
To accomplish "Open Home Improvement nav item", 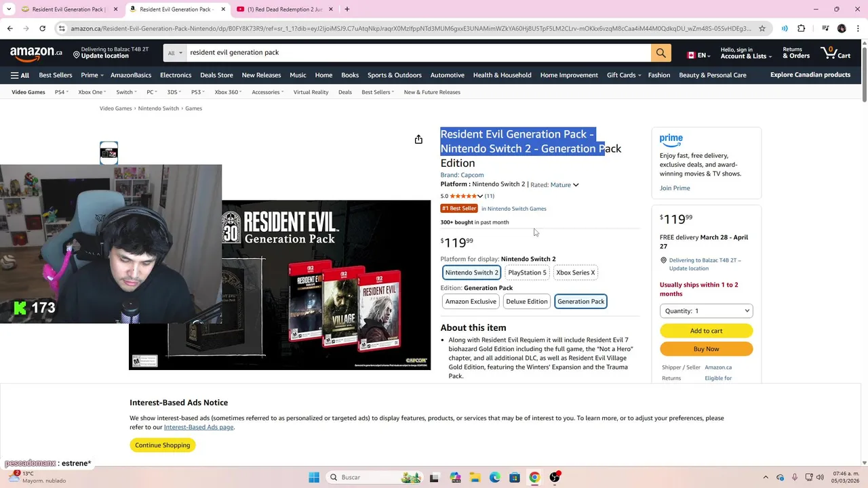I will (569, 75).
